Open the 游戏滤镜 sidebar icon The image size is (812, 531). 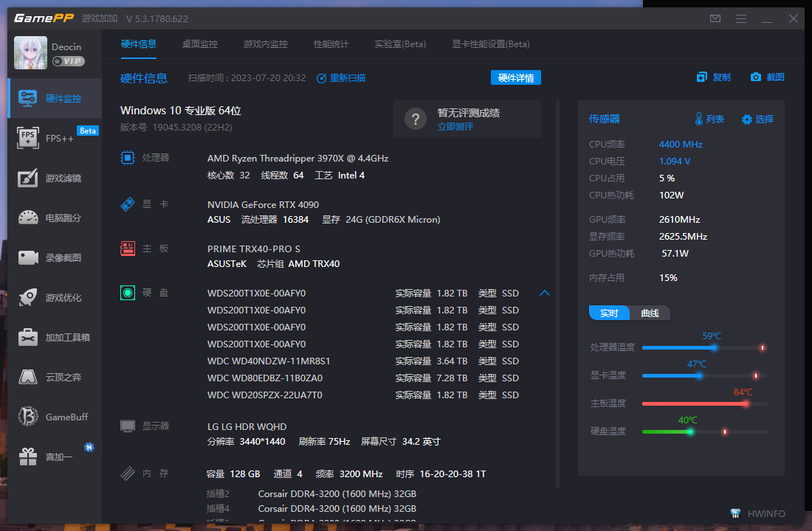click(x=27, y=178)
